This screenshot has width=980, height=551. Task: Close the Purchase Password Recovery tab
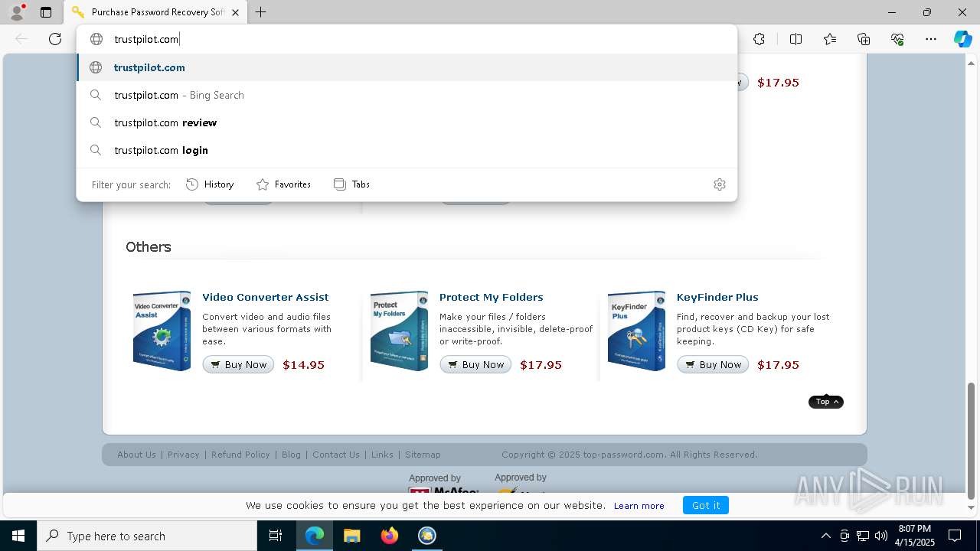tap(235, 12)
